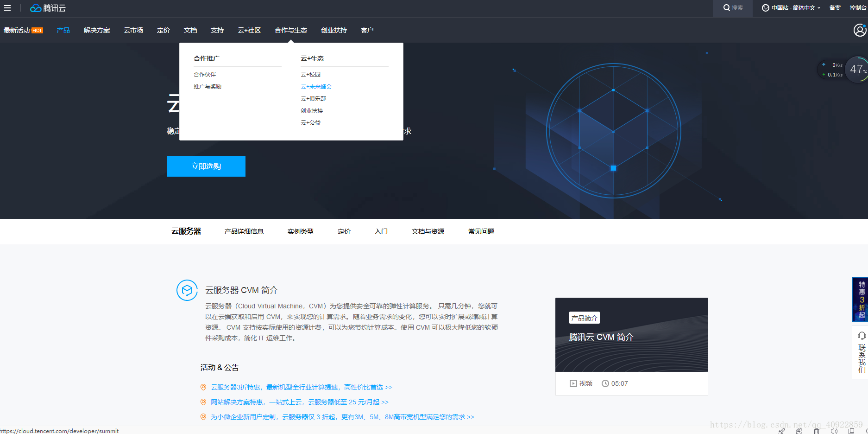Click the 视频 play icon
Image resolution: width=868 pixels, height=434 pixels.
573,383
